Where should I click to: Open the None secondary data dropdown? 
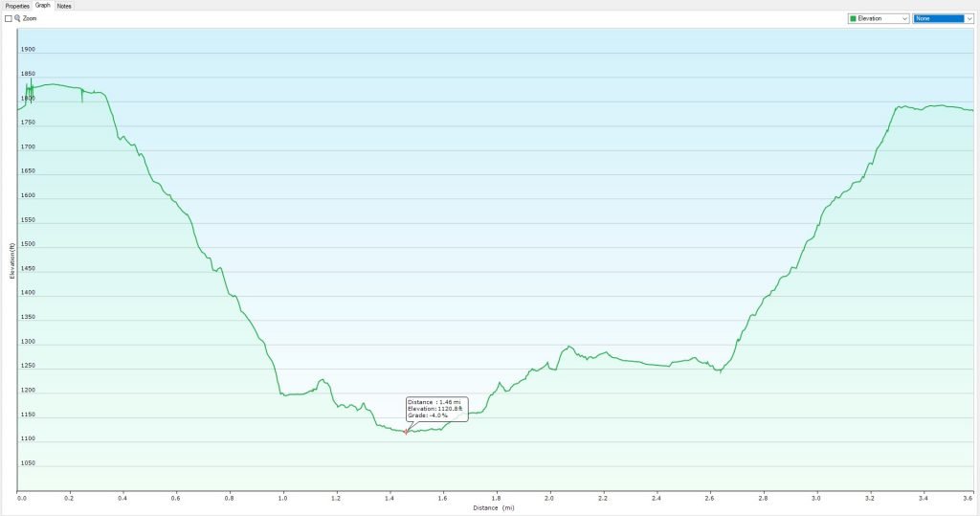click(943, 19)
